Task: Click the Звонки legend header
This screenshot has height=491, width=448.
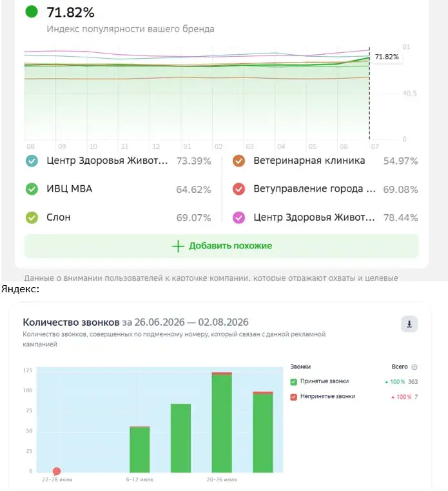Action: [x=300, y=366]
